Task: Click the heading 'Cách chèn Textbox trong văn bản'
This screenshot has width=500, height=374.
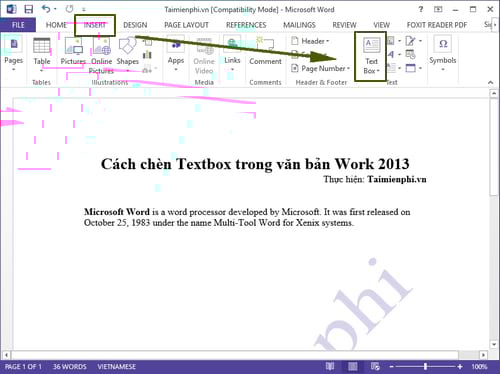Action: pos(216,164)
